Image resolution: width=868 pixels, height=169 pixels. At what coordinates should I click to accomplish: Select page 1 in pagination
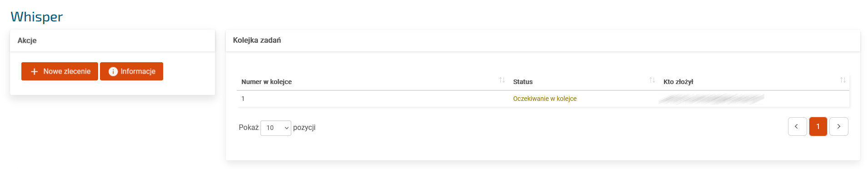tap(818, 127)
